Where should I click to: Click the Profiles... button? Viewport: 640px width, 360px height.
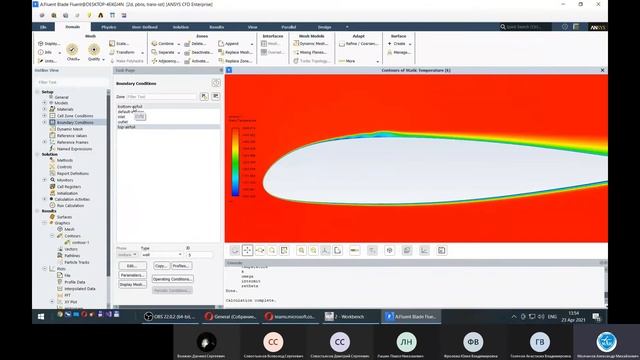[x=181, y=266]
